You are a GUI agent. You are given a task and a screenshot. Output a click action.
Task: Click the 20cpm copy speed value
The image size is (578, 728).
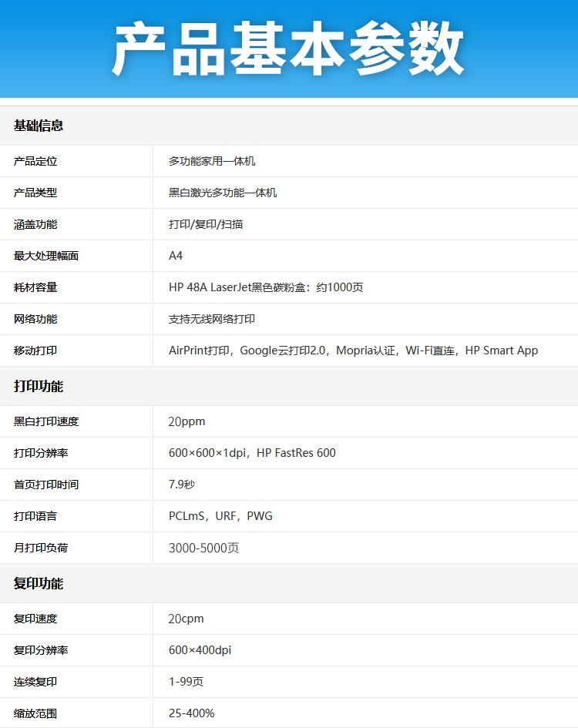(187, 619)
